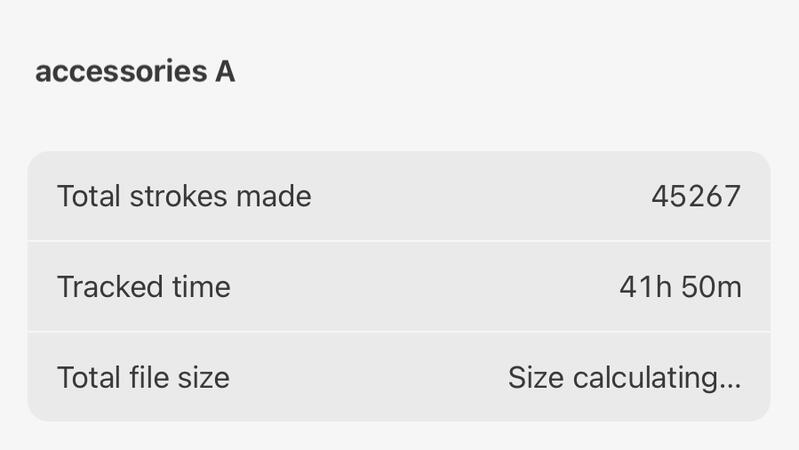Image resolution: width=799 pixels, height=450 pixels.
Task: Click the word 'accessories' in the title
Action: 121,73
